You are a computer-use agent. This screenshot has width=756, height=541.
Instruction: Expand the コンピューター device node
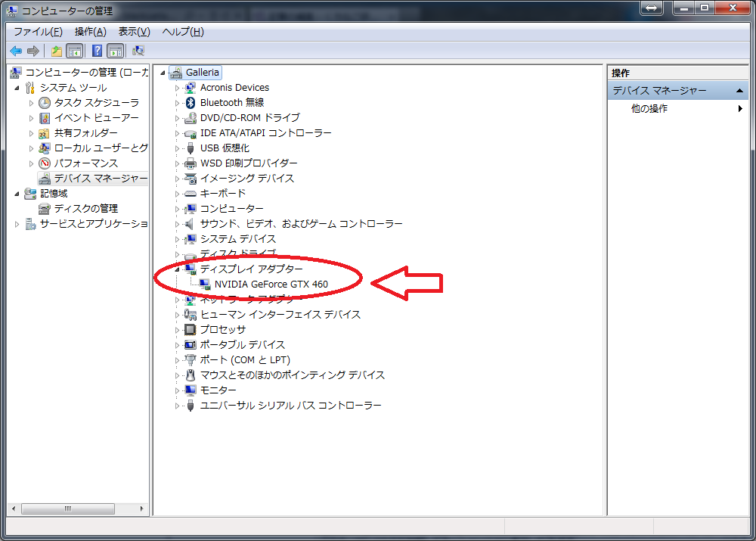[177, 209]
